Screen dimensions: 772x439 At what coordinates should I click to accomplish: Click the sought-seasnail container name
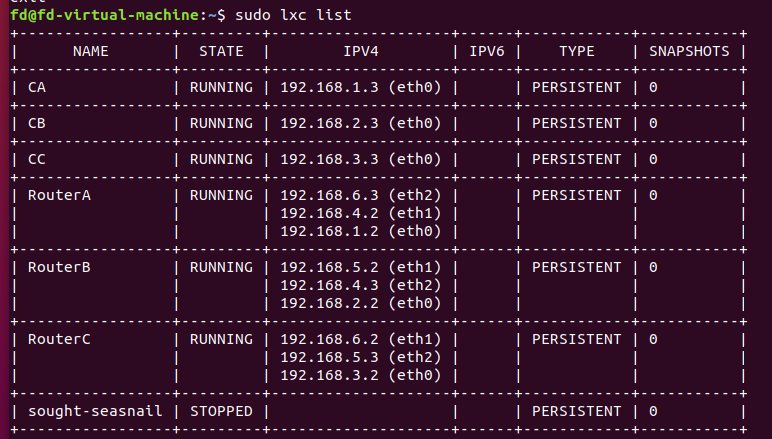click(x=95, y=411)
